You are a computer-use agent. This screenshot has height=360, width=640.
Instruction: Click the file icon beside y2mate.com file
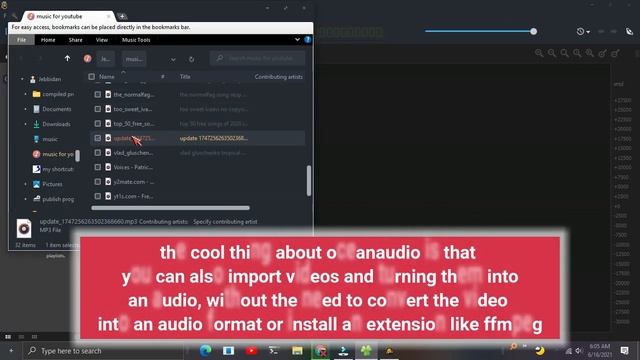click(108, 182)
